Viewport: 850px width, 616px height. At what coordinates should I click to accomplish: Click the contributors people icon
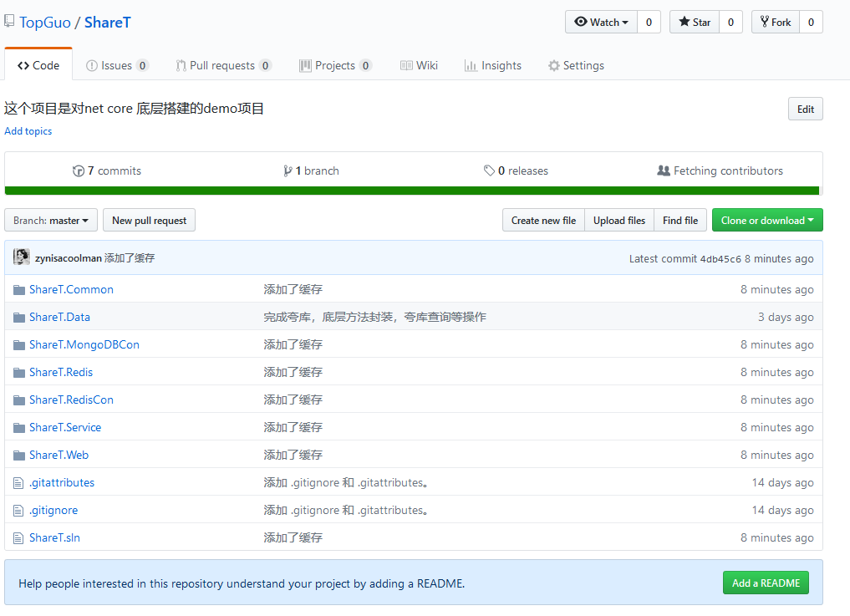[x=664, y=171]
